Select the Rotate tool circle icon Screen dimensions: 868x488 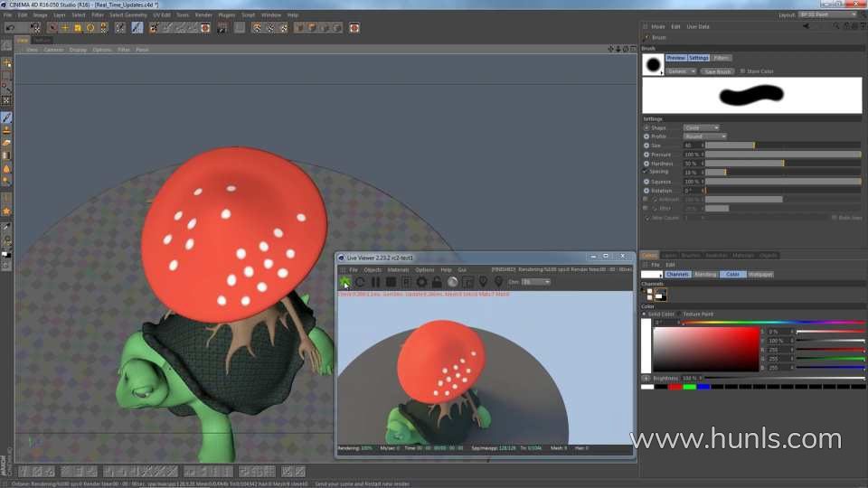90,28
